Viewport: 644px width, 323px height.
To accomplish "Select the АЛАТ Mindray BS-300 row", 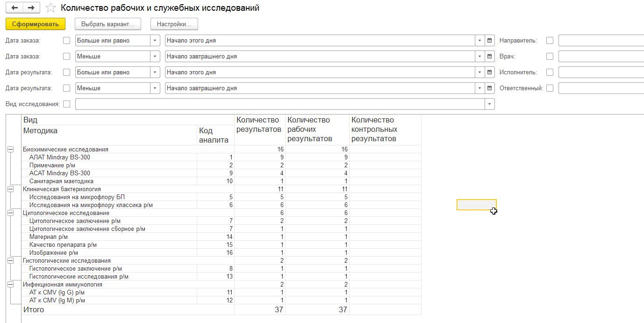I will 221,158.
